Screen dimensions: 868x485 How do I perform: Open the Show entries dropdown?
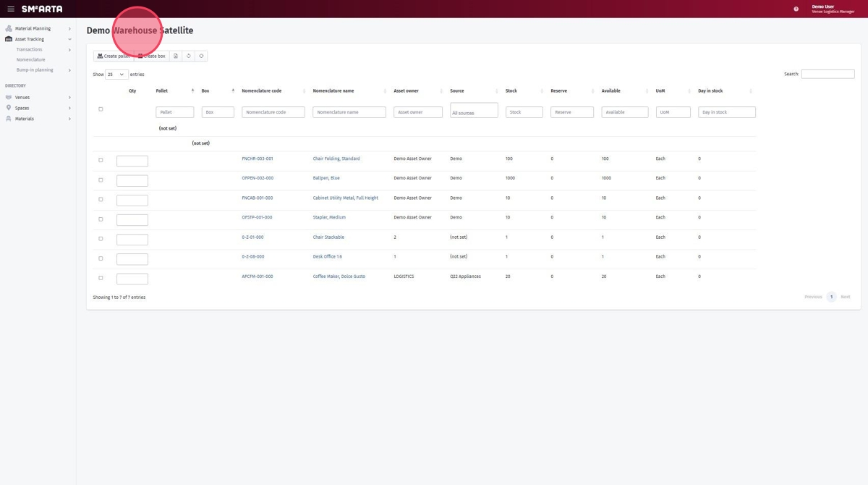coord(115,74)
